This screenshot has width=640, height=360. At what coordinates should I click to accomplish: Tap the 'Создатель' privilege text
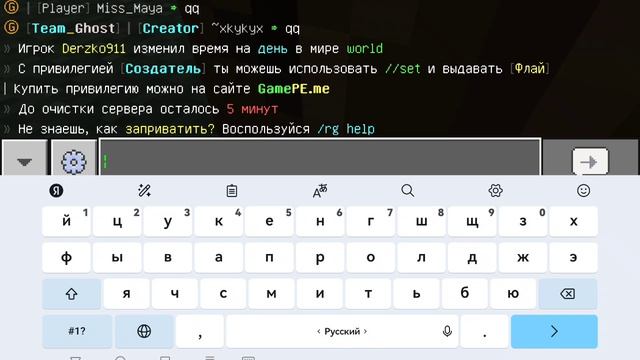tap(163, 69)
